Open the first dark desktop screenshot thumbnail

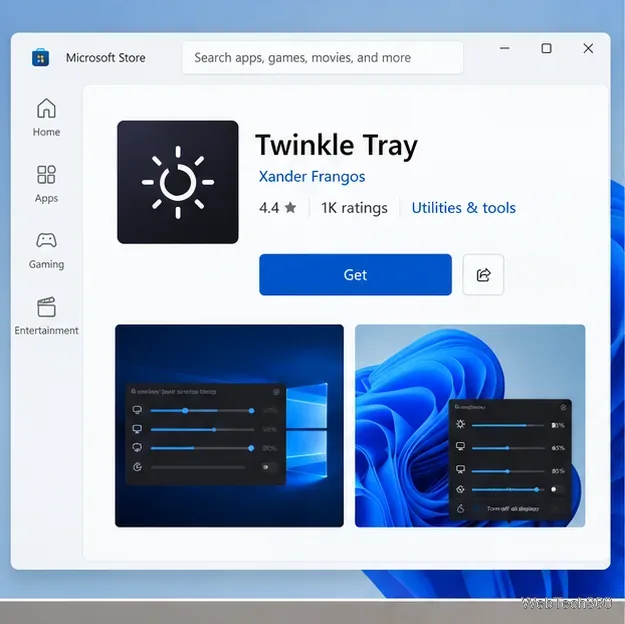tap(229, 425)
